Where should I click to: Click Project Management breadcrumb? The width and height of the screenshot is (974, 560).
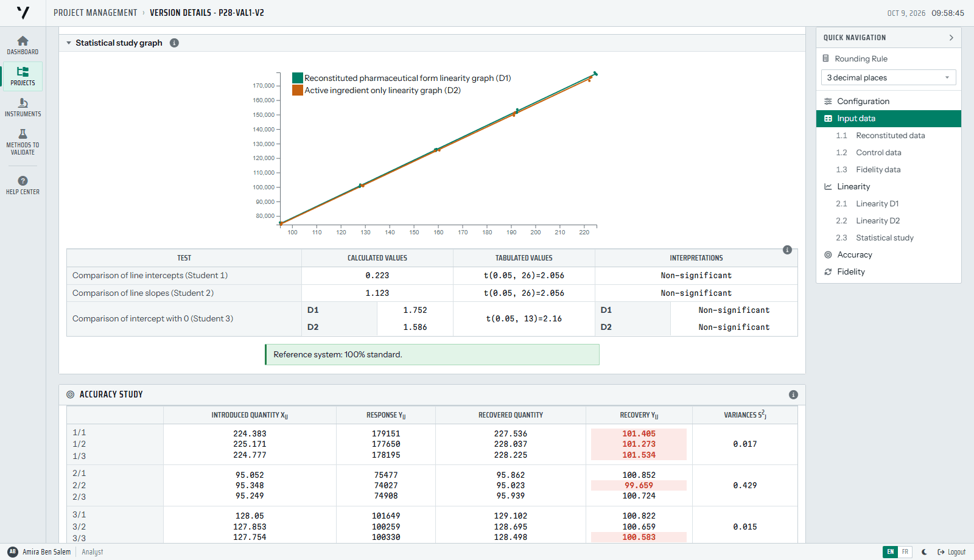(x=95, y=13)
